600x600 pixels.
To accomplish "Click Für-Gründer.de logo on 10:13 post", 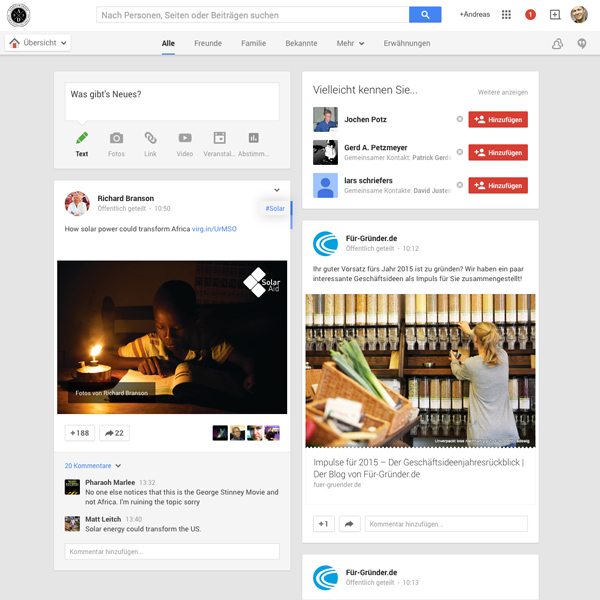I will click(x=325, y=577).
